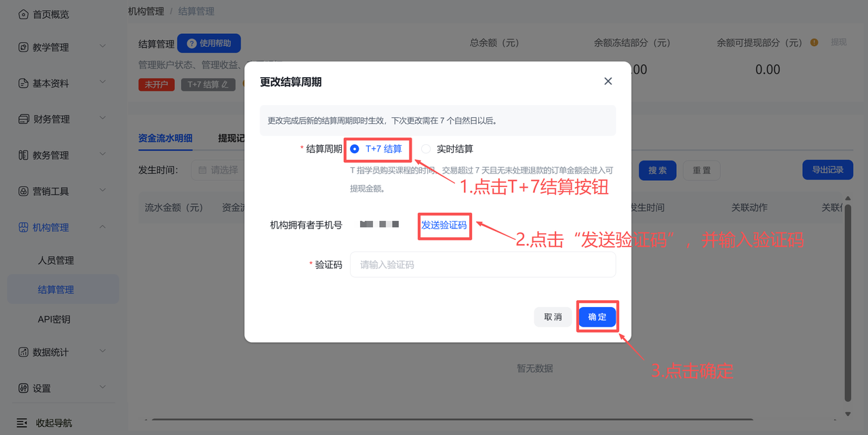This screenshot has width=868, height=435.
Task: Click the 收起导航 collapse icon
Action: point(22,423)
